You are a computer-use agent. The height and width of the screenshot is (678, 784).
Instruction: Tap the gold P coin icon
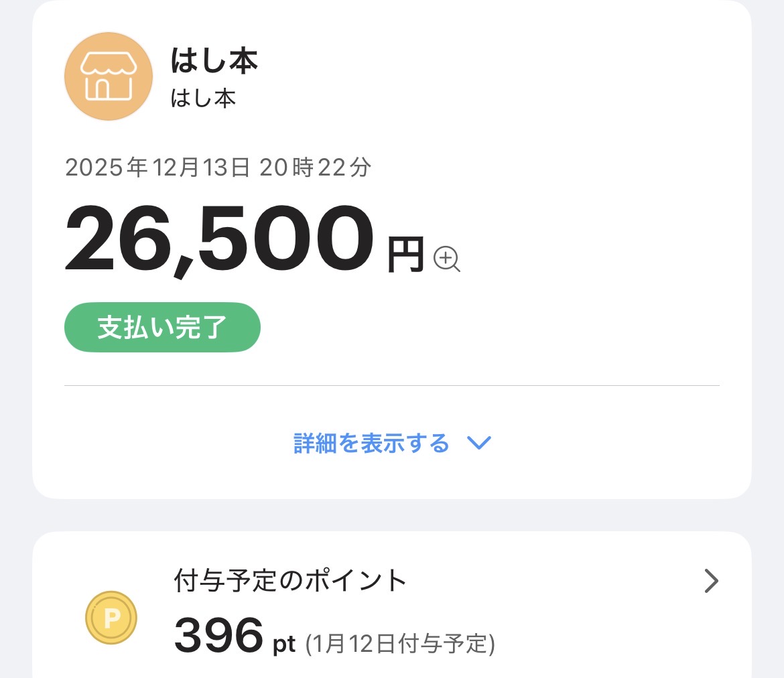tap(111, 617)
